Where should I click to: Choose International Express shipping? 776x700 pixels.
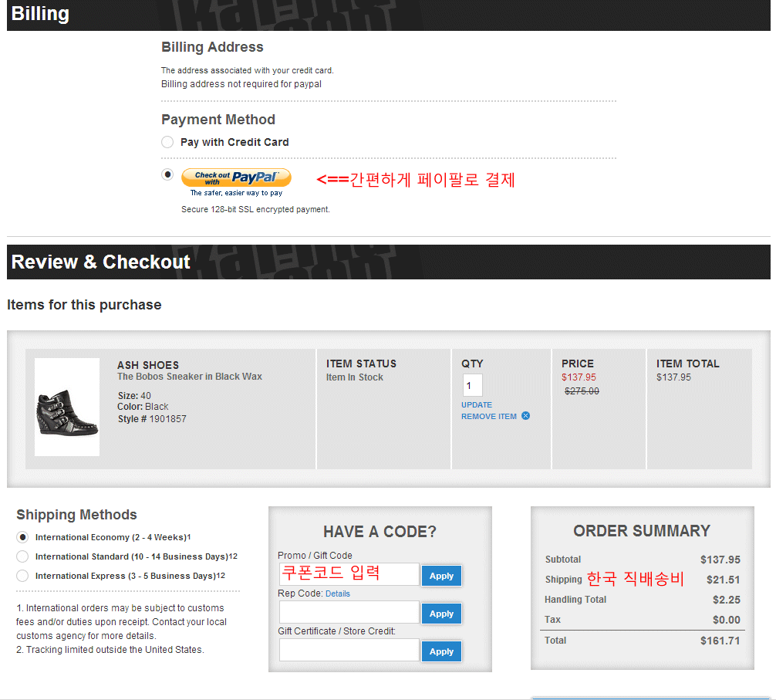pos(22,576)
